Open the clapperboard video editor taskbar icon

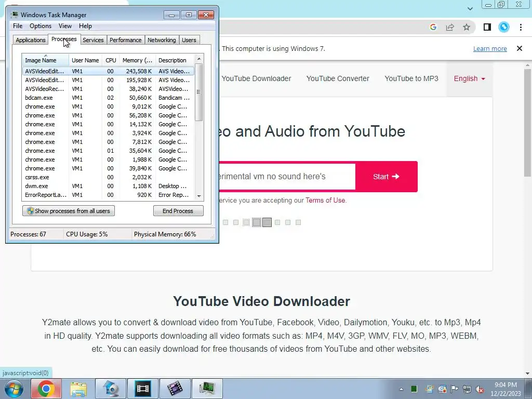point(175,389)
